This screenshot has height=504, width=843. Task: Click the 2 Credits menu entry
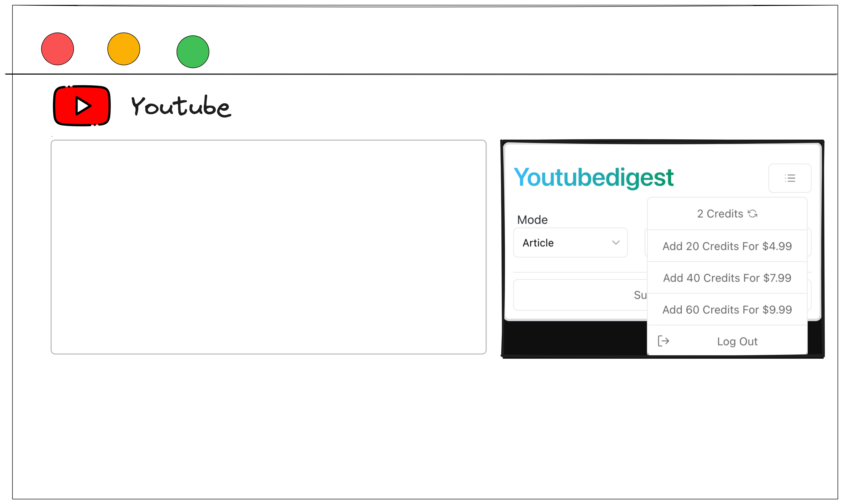pyautogui.click(x=727, y=214)
